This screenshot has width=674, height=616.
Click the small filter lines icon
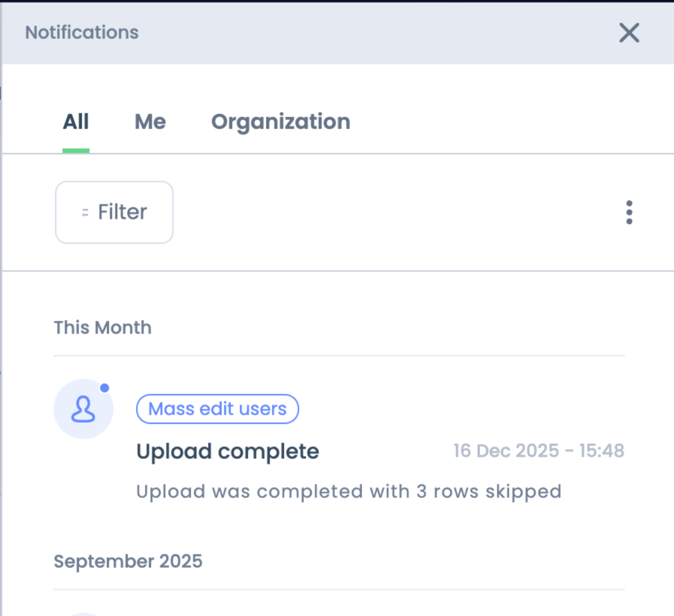coord(85,213)
